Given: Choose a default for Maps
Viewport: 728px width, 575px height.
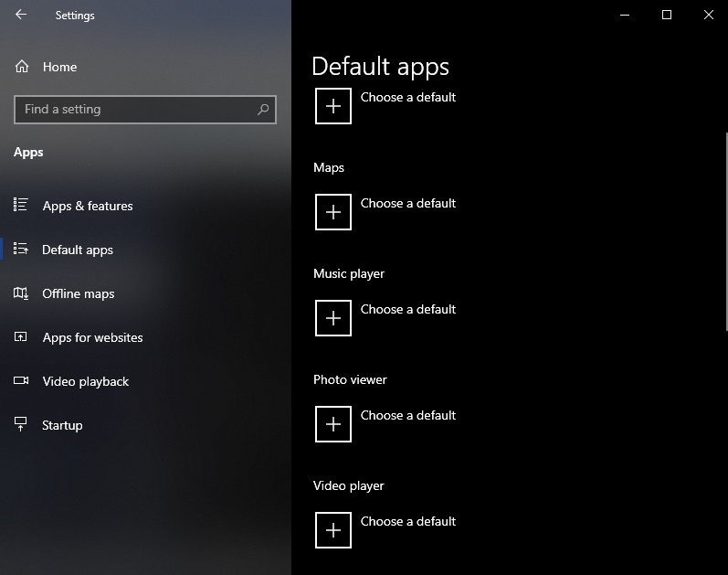Looking at the screenshot, I should coord(408,203).
